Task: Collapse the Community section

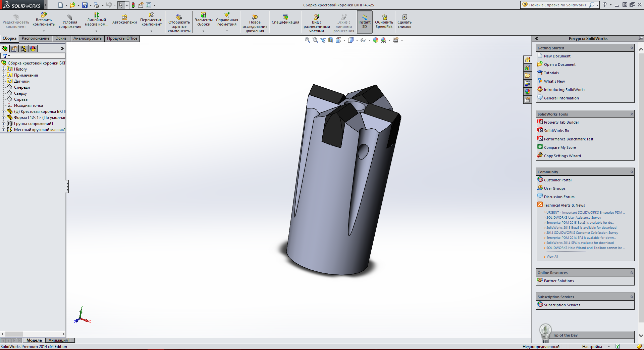Action: pyautogui.click(x=632, y=172)
